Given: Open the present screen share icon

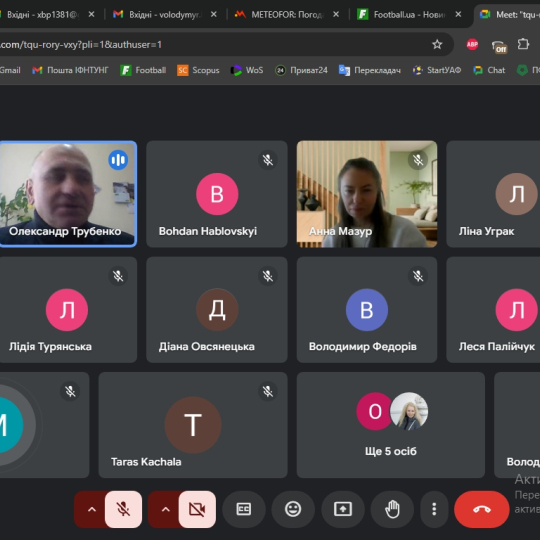Looking at the screenshot, I should pyautogui.click(x=343, y=509).
